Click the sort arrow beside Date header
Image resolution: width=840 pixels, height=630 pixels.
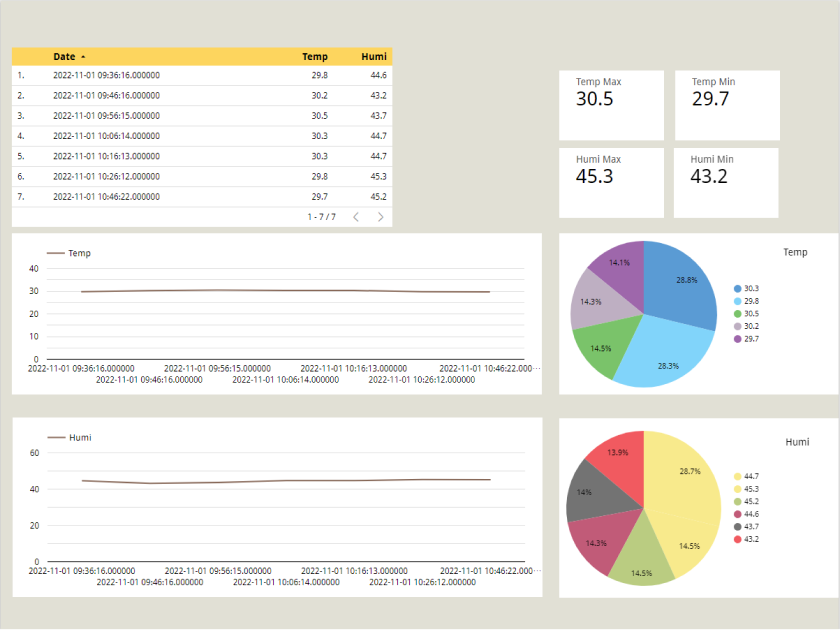pos(83,57)
